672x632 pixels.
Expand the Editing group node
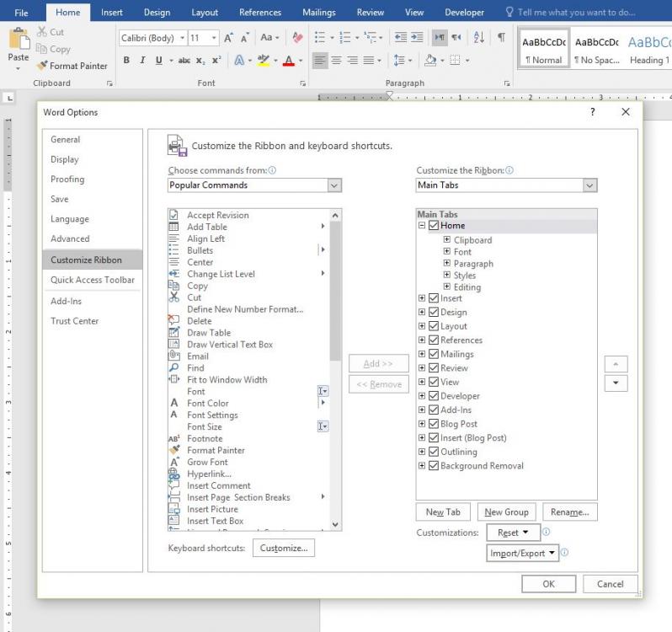tap(446, 287)
